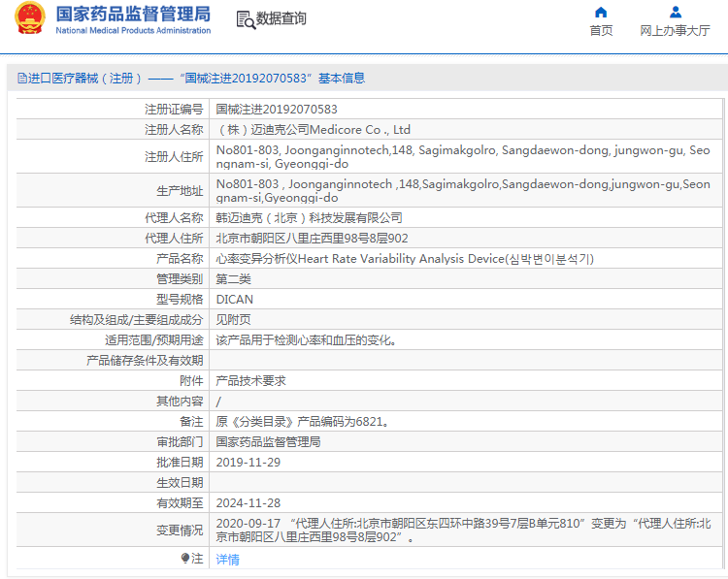
Task: Click registration number value 国械注进20192070583 in table
Action: click(277, 110)
